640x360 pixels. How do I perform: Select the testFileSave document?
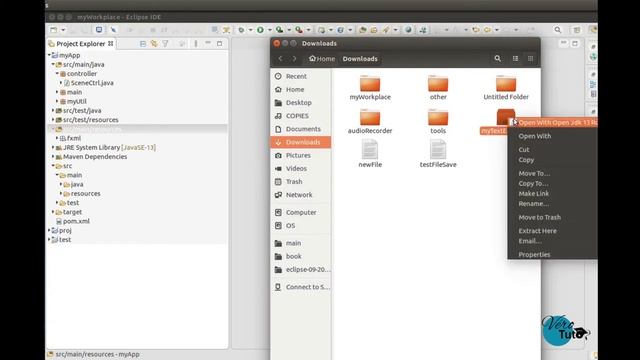pos(438,153)
